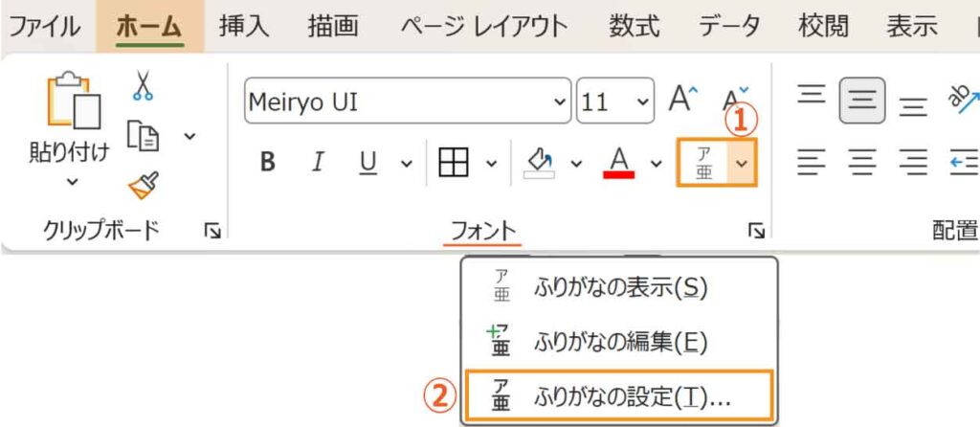Viewport: 980px width, 427px height.
Task: Align text right
Action: pos(913,163)
